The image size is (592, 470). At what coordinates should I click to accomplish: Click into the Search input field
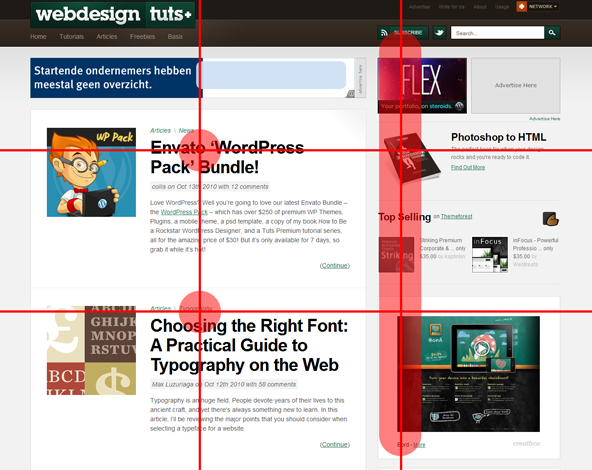point(497,33)
